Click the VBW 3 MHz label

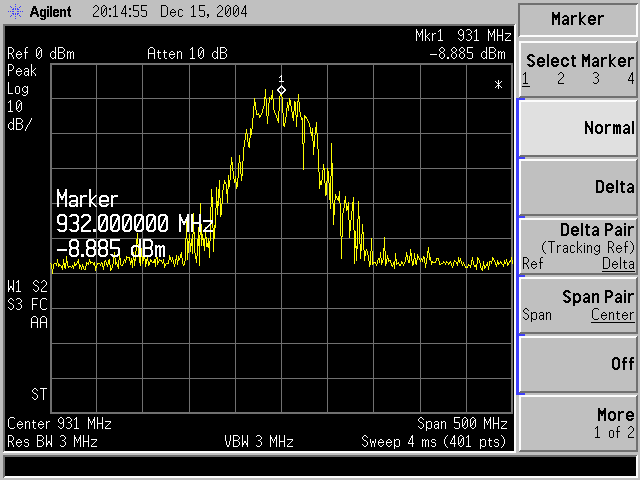click(x=259, y=442)
